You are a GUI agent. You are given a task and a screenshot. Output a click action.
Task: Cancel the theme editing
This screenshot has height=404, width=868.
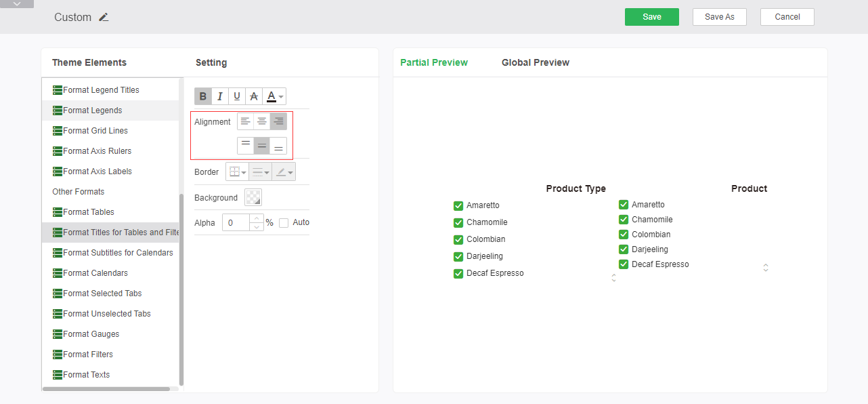point(787,17)
